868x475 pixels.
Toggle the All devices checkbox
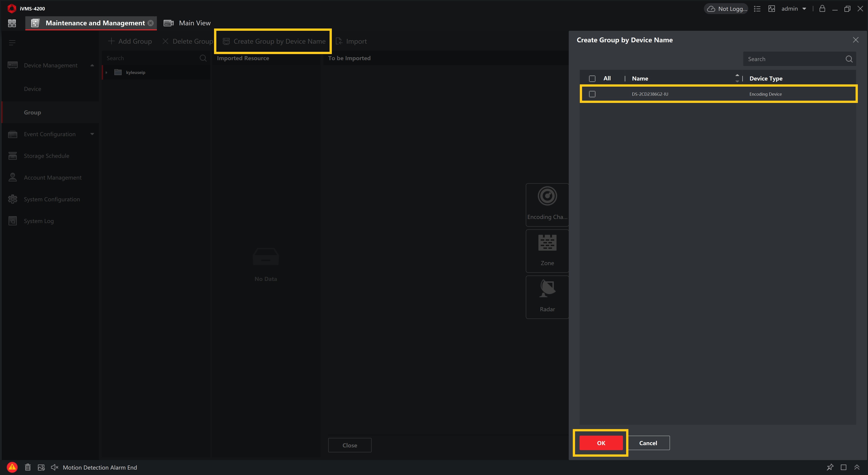click(x=592, y=78)
